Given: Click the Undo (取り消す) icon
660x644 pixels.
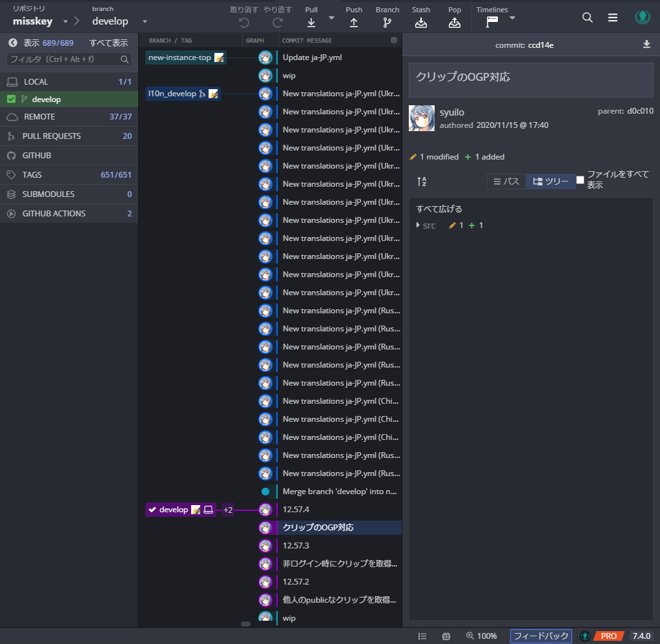Looking at the screenshot, I should coord(243,23).
